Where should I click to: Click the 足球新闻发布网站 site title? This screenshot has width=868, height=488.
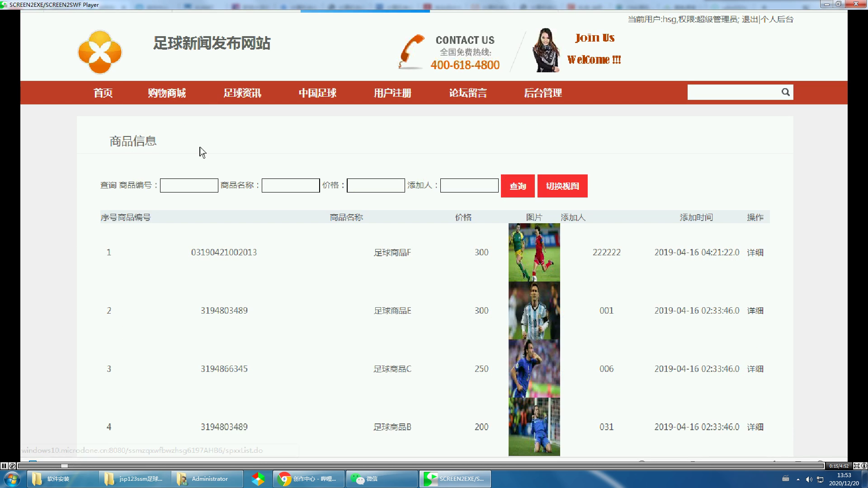212,43
